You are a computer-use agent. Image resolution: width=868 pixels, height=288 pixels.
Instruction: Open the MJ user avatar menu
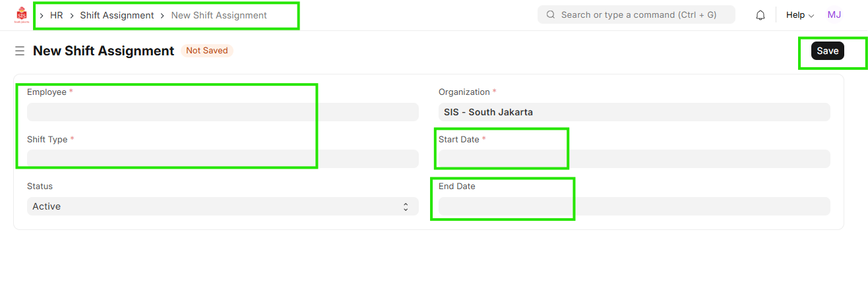pos(834,14)
